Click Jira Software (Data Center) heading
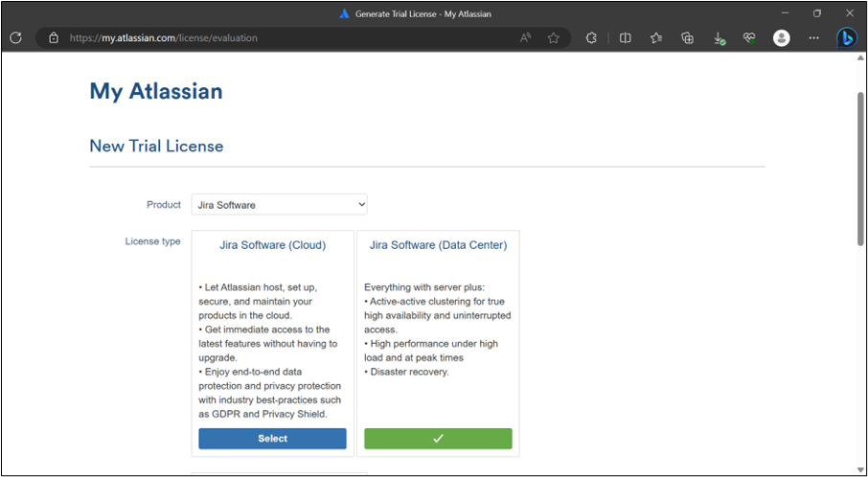This screenshot has width=868, height=477. click(x=438, y=244)
